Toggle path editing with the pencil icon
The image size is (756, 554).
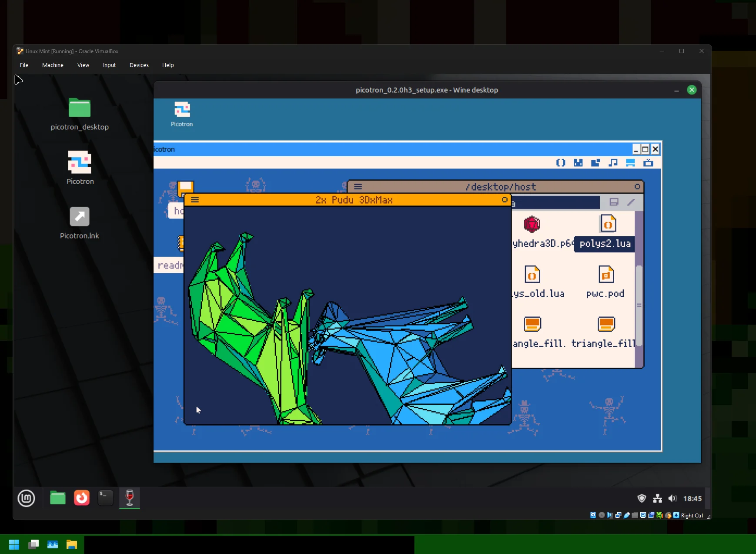631,202
